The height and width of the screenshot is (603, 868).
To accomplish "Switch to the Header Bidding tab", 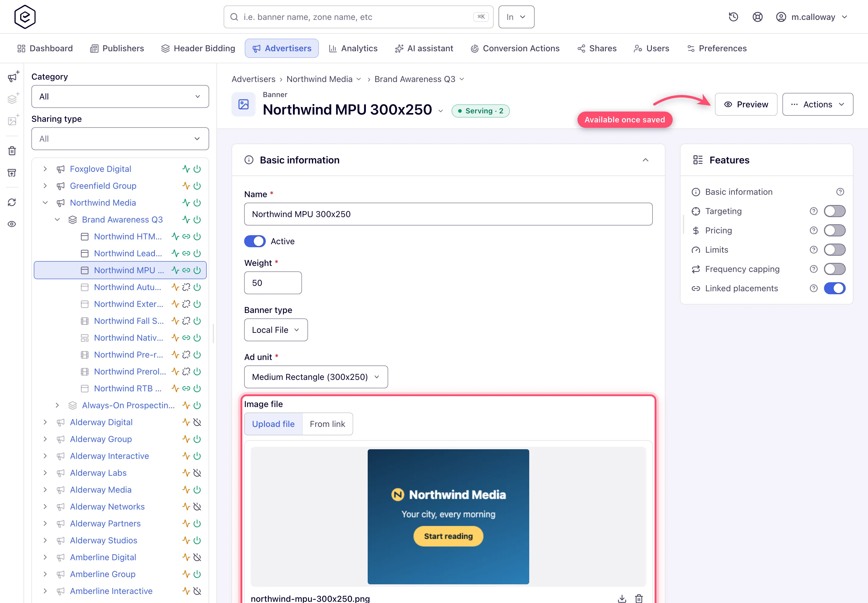I will click(x=198, y=48).
